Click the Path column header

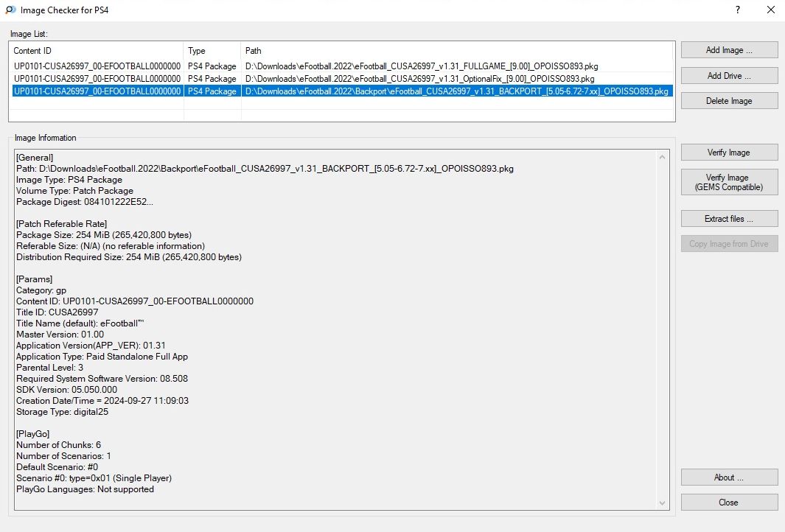457,51
